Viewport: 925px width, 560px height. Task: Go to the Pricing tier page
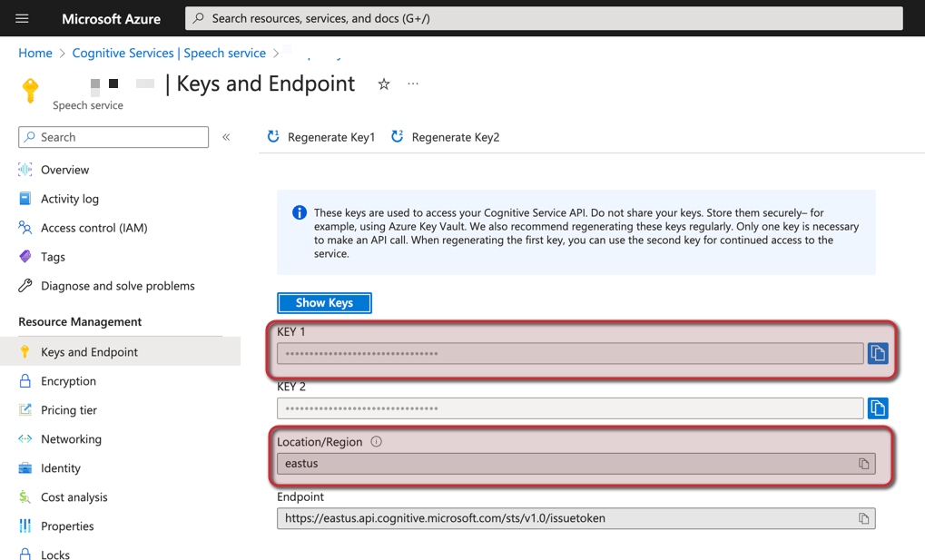(68, 410)
